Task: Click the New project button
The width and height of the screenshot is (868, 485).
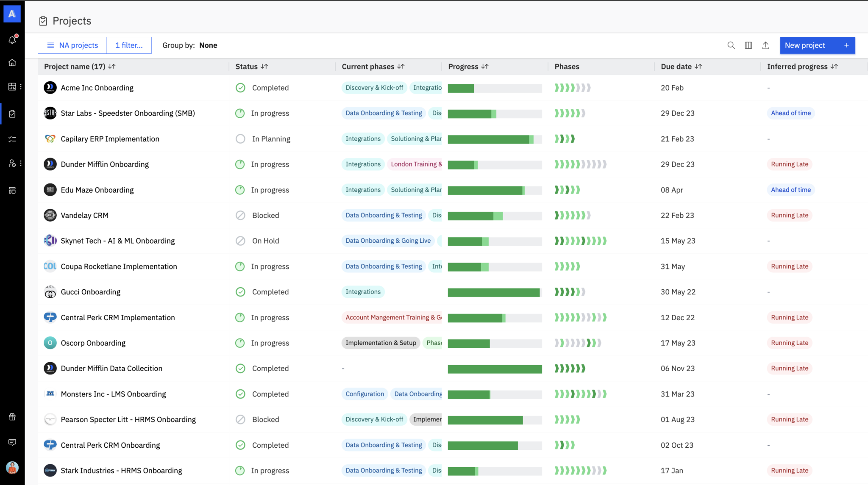Action: coord(817,45)
